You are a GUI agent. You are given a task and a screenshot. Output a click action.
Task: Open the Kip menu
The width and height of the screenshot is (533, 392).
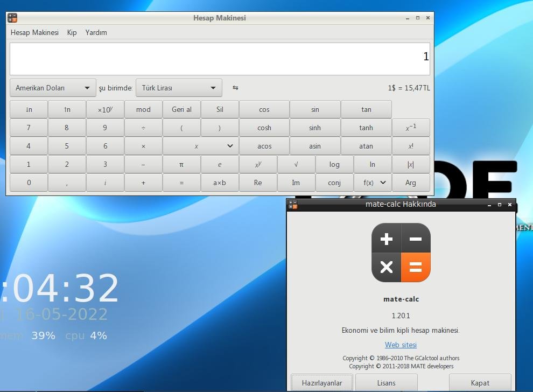pyautogui.click(x=72, y=32)
